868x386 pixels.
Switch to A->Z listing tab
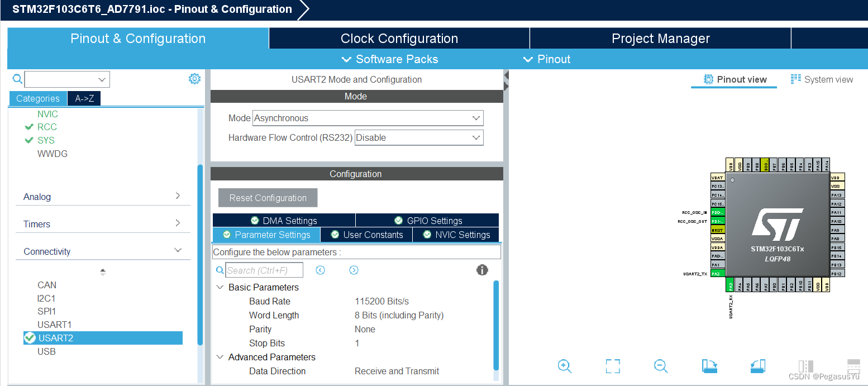pos(84,98)
